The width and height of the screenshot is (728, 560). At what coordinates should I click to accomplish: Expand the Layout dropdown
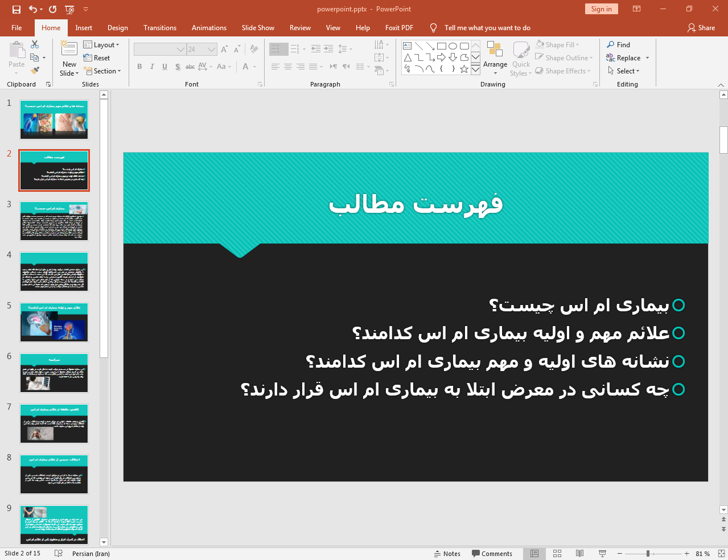(101, 45)
